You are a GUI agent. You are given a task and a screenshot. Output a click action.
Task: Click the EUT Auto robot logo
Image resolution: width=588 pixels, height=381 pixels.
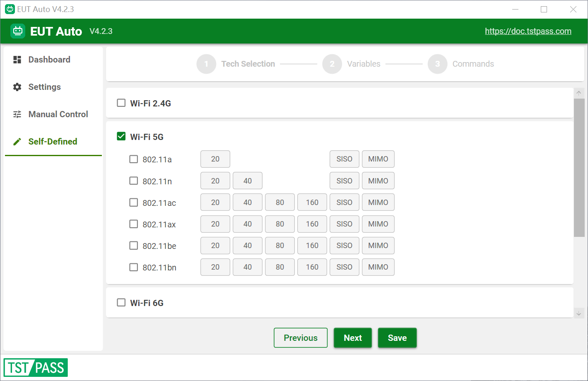click(x=18, y=31)
